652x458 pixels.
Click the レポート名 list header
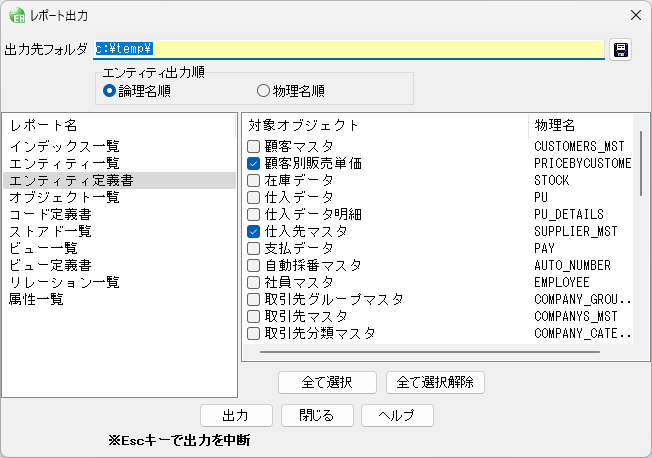119,125
